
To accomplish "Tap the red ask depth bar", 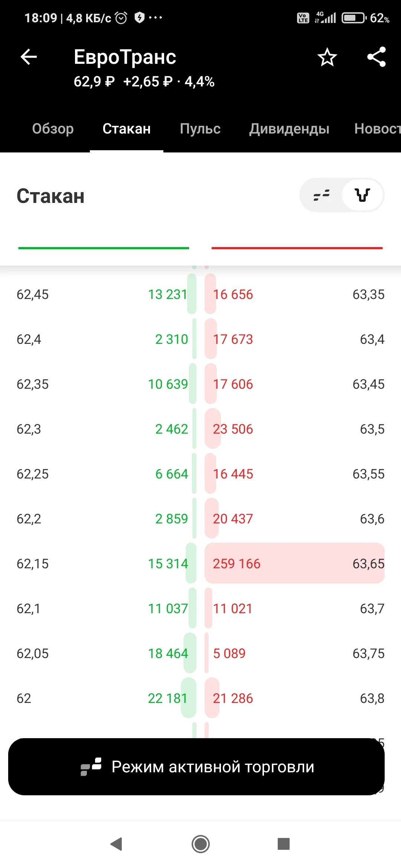I will click(x=297, y=248).
